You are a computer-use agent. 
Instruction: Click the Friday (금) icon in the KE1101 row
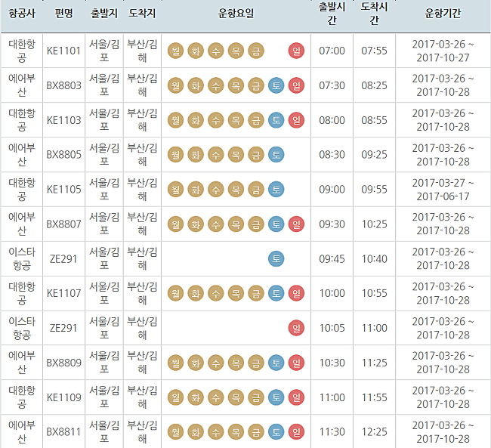click(256, 51)
